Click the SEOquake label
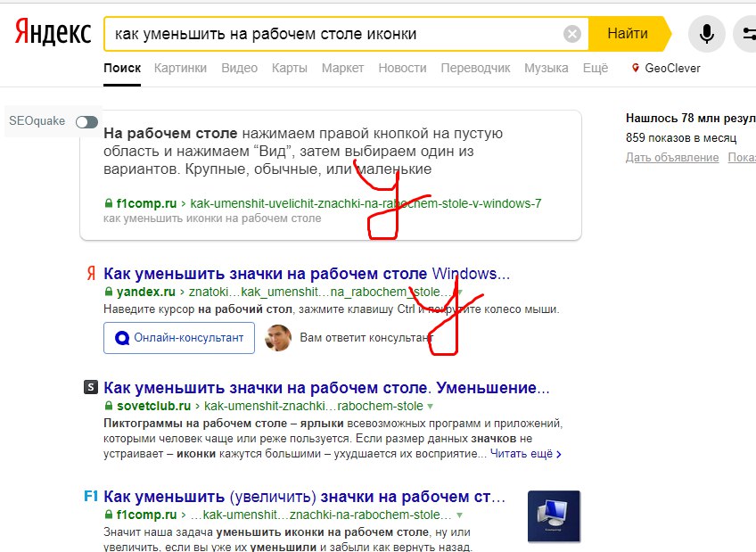Screen dimensions: 756x552 coord(37,120)
